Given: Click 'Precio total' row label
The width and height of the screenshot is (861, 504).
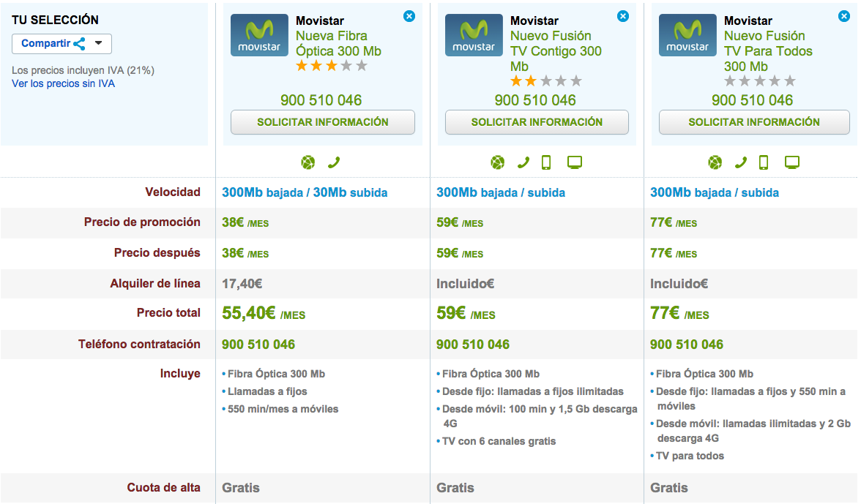Looking at the screenshot, I should coord(168,312).
